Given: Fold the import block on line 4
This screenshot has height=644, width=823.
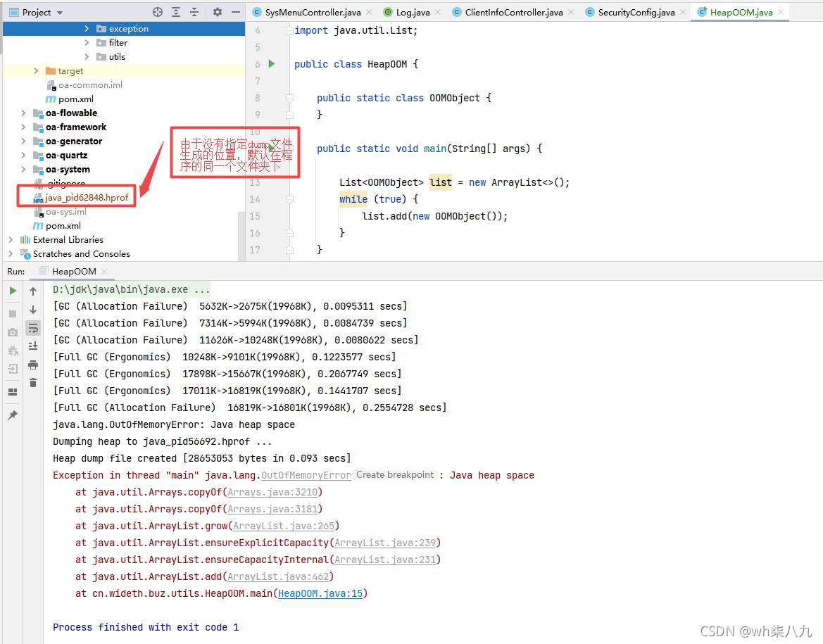Looking at the screenshot, I should pos(289,30).
